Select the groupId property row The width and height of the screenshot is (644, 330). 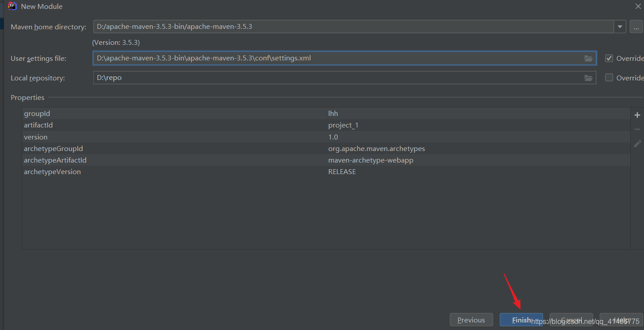click(x=326, y=114)
